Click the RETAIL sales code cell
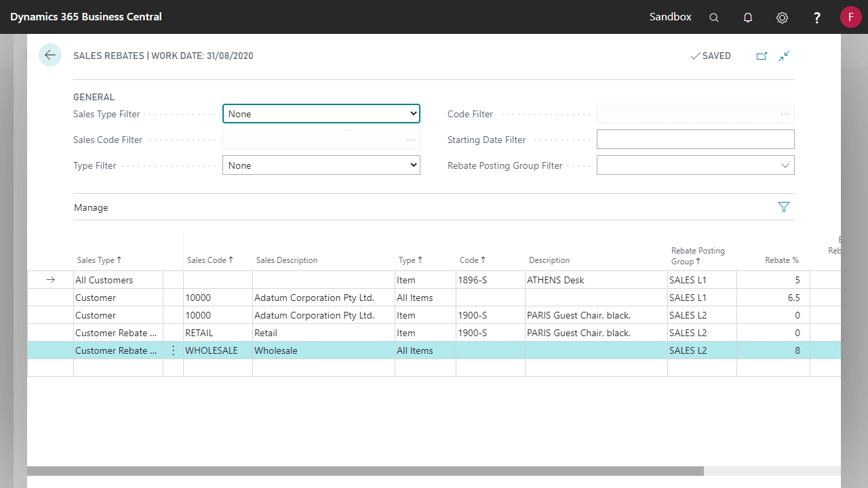The height and width of the screenshot is (488, 868). click(218, 333)
